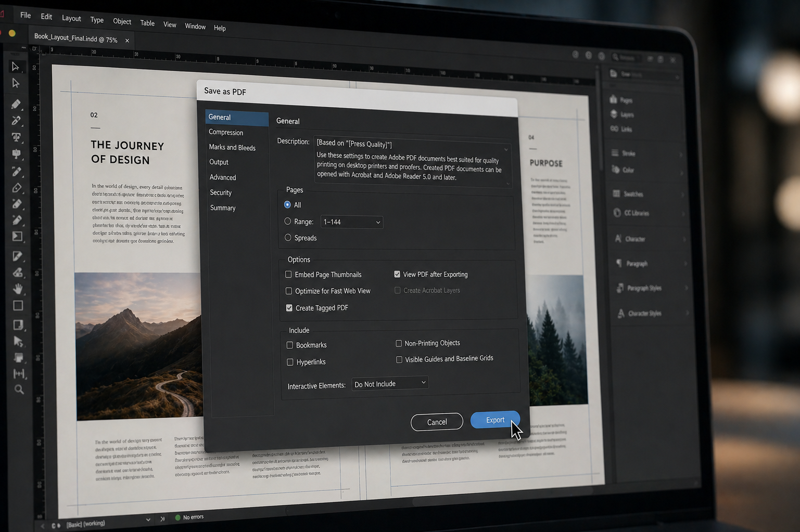Cancel the Save as PDF dialog
800x532 pixels.
(x=437, y=422)
